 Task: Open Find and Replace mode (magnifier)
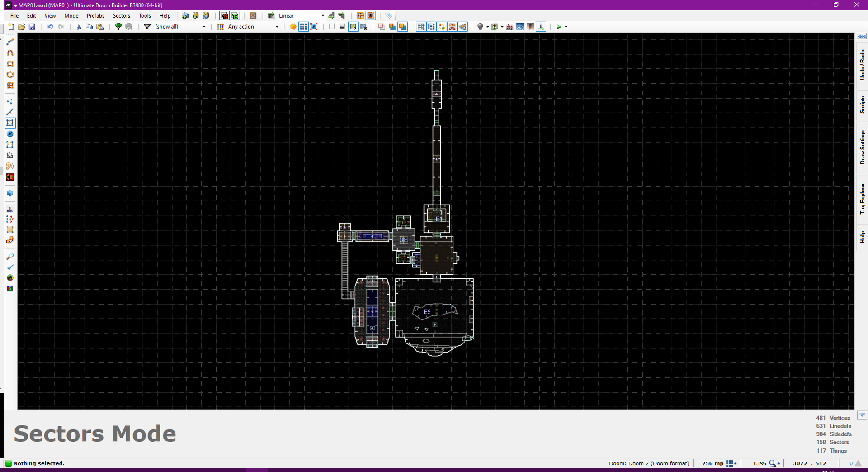click(x=10, y=256)
